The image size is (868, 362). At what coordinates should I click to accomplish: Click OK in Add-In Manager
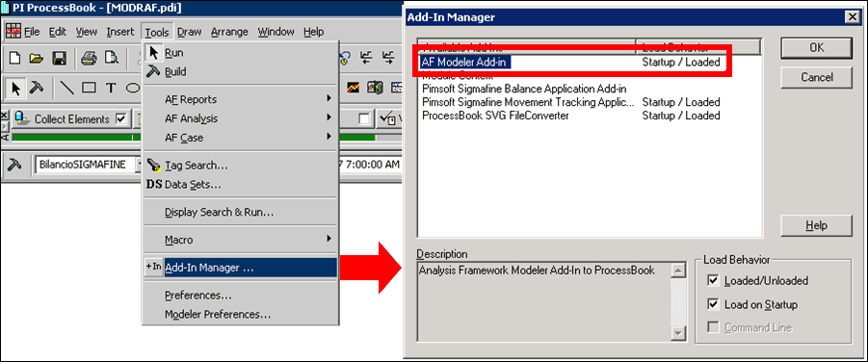coord(816,47)
